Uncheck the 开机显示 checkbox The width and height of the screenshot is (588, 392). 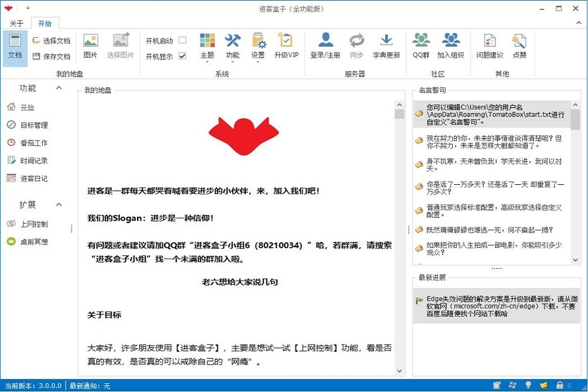tap(182, 57)
